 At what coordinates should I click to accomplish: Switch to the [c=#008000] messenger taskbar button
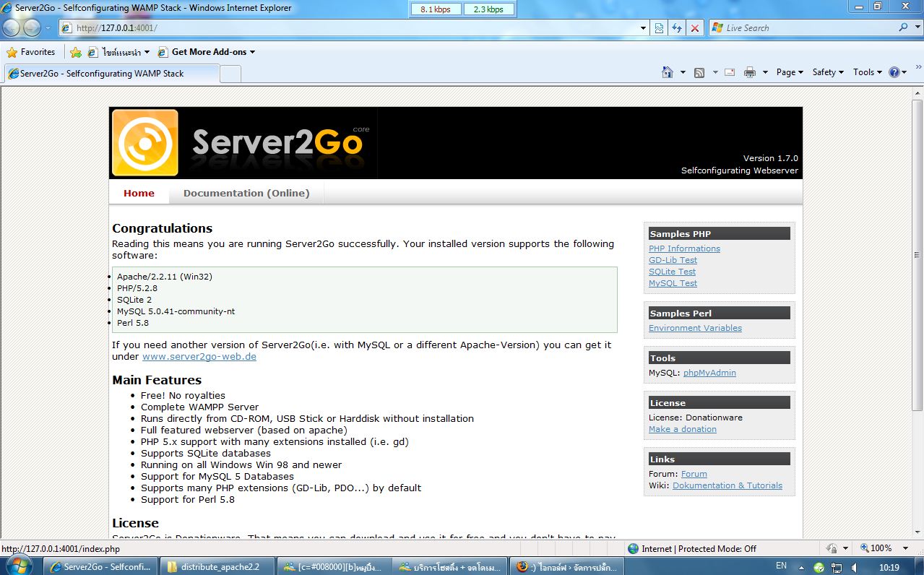pos(334,566)
